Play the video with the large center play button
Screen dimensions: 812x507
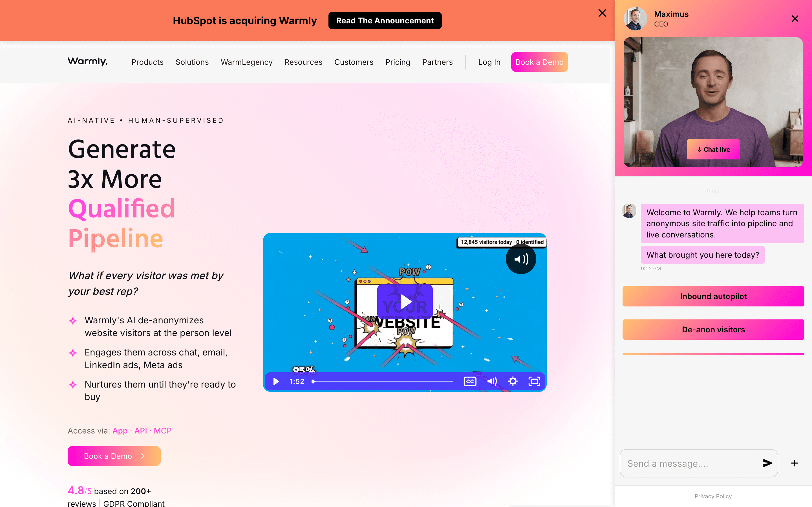[405, 301]
